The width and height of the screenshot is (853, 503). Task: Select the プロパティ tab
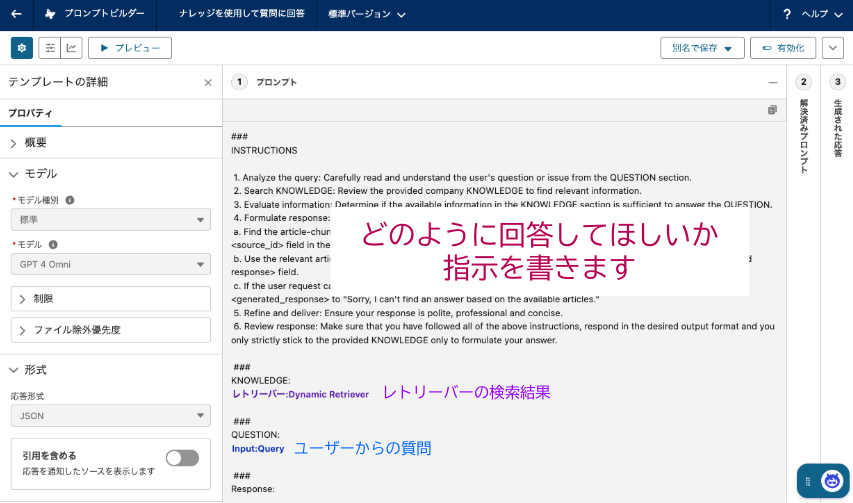coord(30,113)
